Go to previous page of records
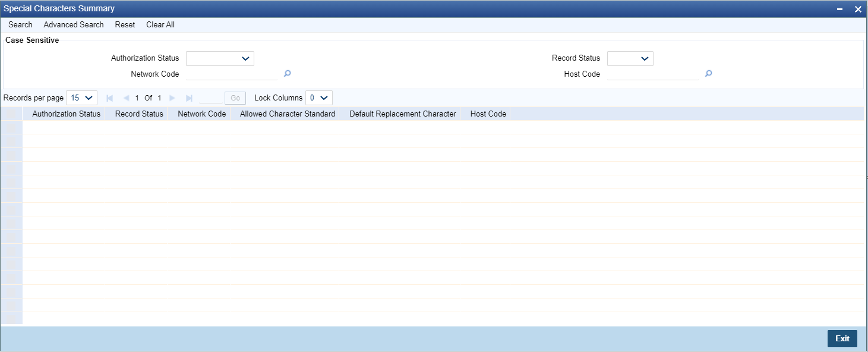This screenshot has height=352, width=868. [x=126, y=98]
